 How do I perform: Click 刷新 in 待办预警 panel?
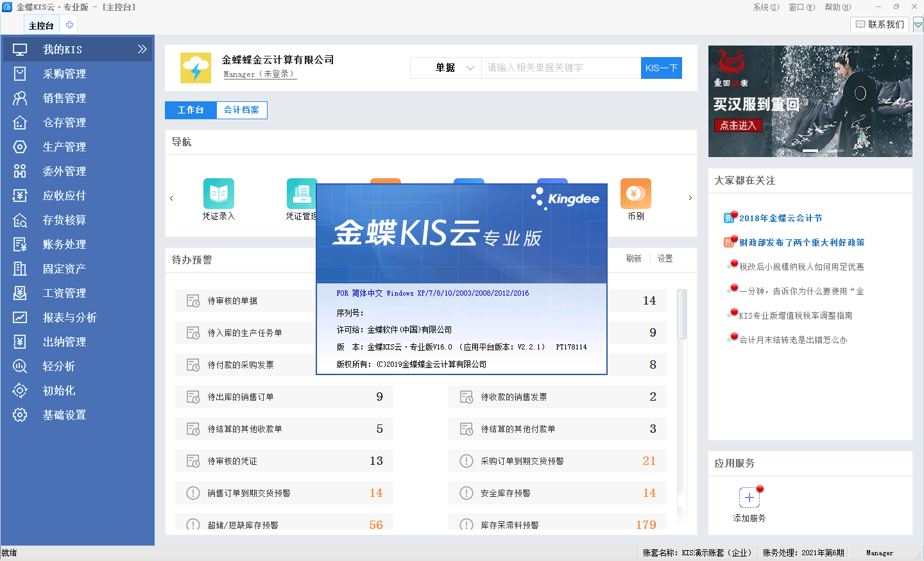(633, 258)
